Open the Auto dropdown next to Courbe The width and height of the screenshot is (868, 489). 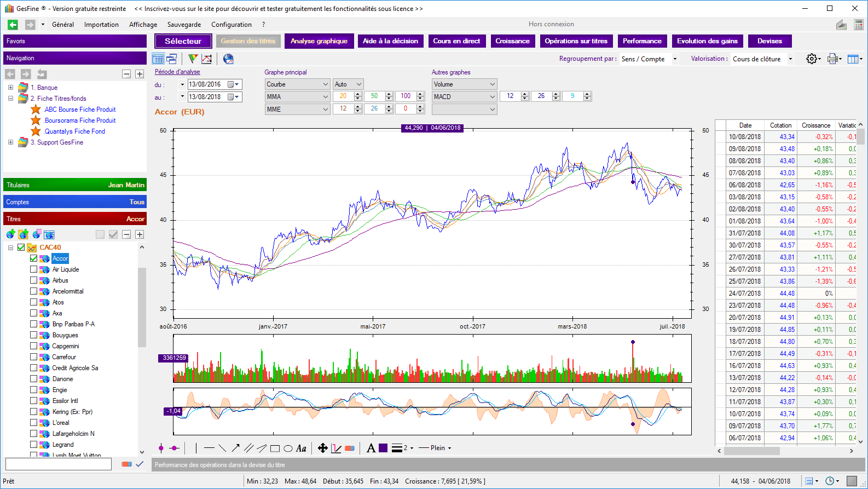pyautogui.click(x=348, y=84)
